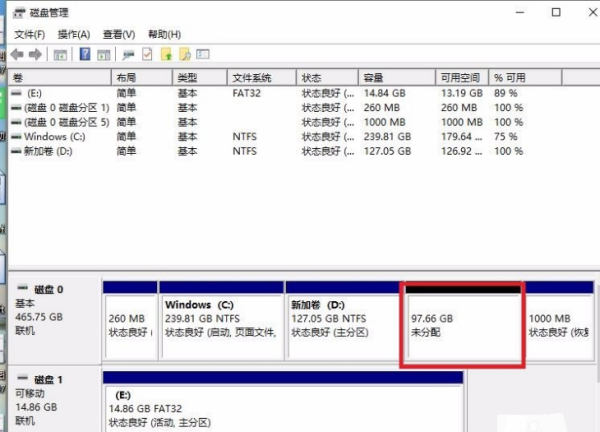Go forward with the right arrow toolbar icon

36,55
